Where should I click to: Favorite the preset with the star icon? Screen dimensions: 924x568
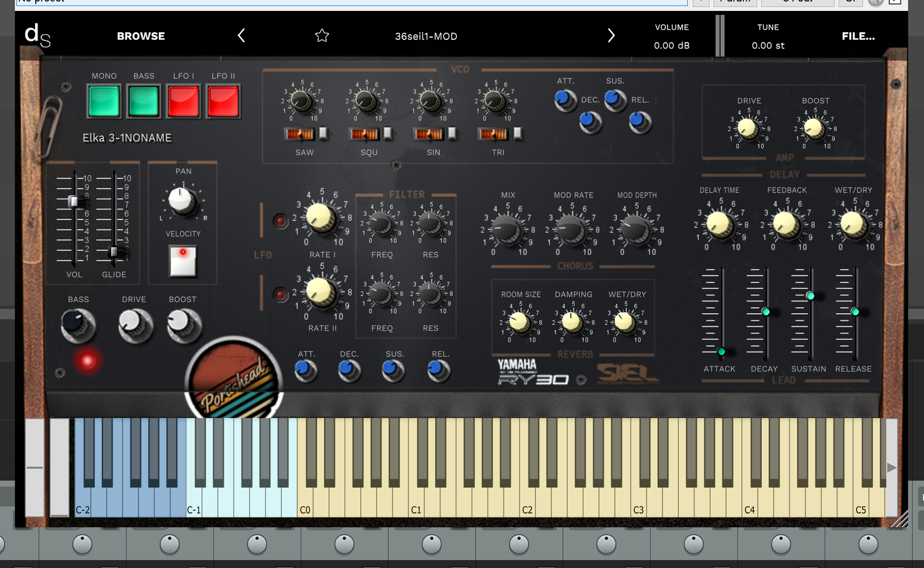pyautogui.click(x=322, y=36)
